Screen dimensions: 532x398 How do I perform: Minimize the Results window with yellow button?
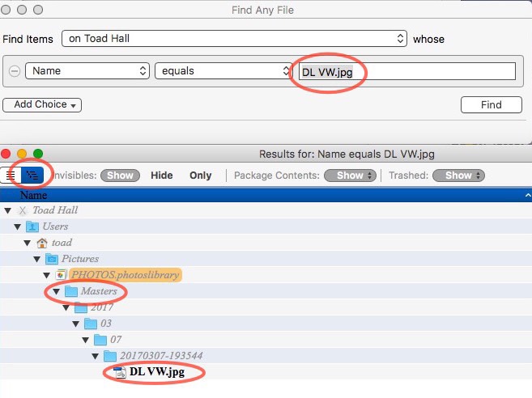coord(22,154)
